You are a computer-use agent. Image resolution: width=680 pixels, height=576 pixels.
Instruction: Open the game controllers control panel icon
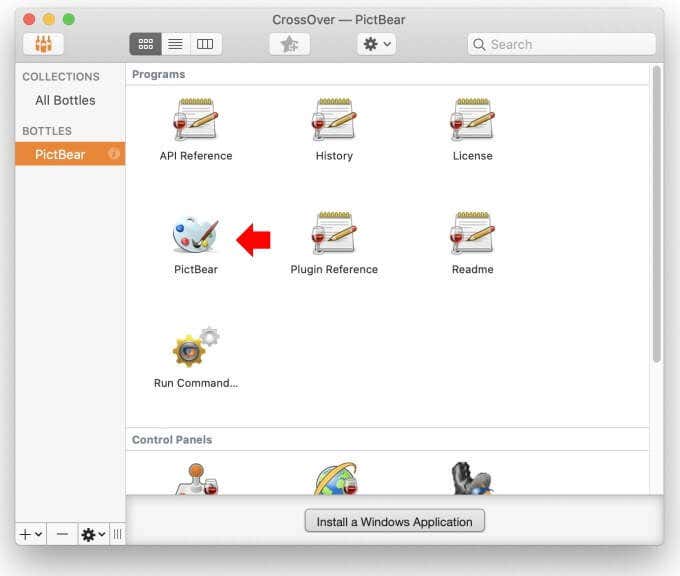tap(196, 479)
